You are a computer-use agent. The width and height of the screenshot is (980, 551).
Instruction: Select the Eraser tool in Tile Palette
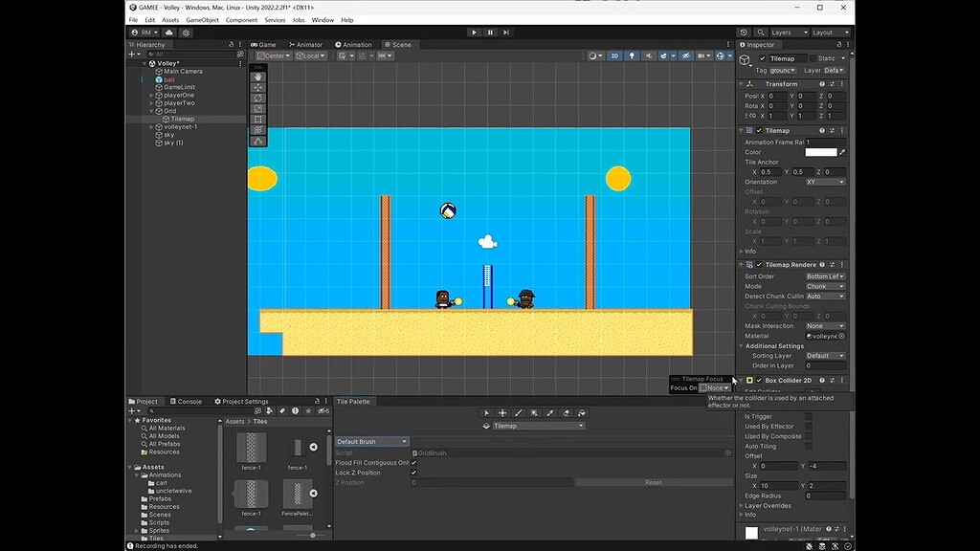tap(566, 413)
